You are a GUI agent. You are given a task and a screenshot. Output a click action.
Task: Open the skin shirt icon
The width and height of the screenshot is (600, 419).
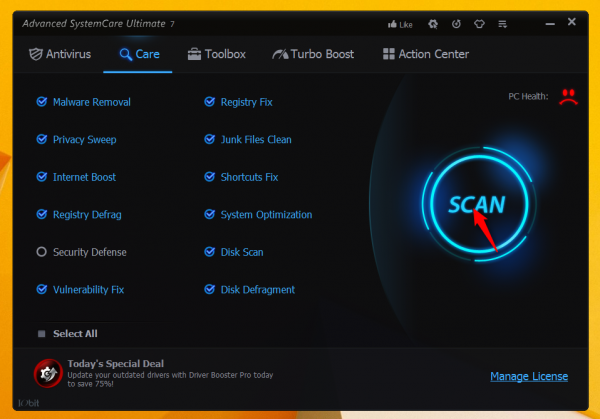click(x=479, y=24)
